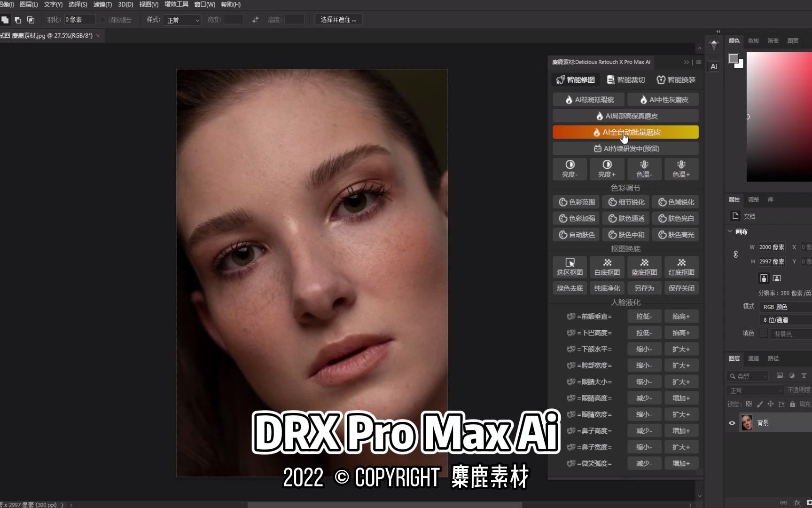This screenshot has height=508, width=812.
Task: Select the AI祛斑祛瑕疵 tool
Action: tap(588, 99)
